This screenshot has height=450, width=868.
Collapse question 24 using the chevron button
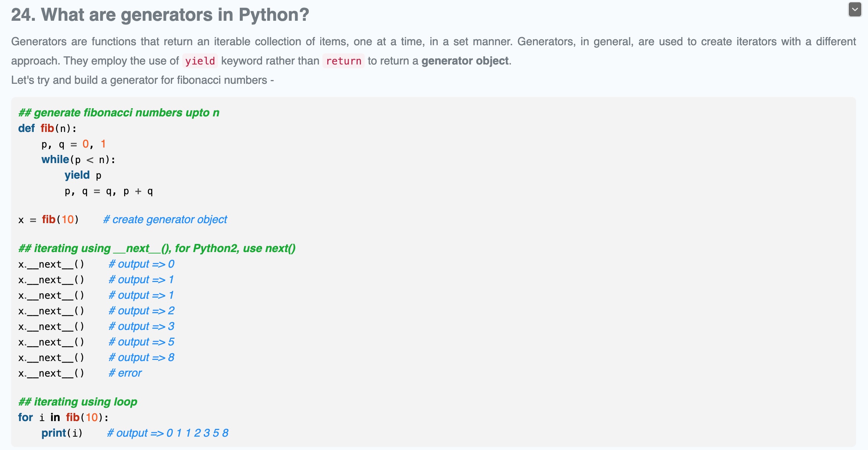tap(855, 10)
